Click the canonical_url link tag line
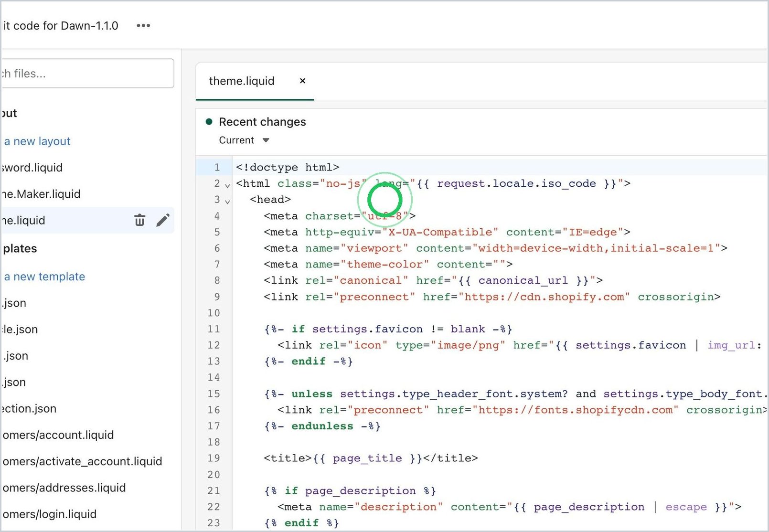769x532 pixels. [x=433, y=280]
